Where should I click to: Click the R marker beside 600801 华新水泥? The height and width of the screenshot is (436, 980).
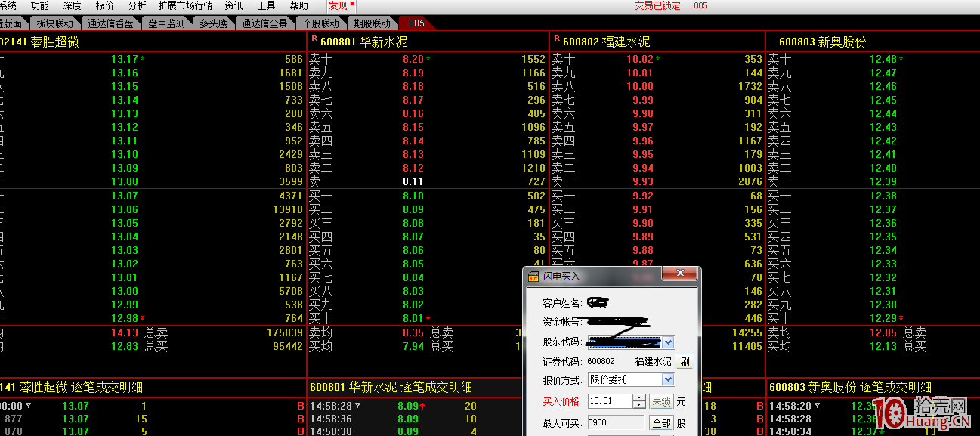(x=314, y=38)
